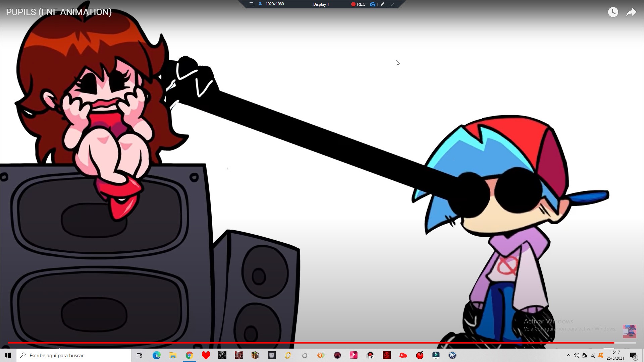This screenshot has width=644, height=362.
Task: Open the Wi-Fi network tray icon
Action: point(593,355)
